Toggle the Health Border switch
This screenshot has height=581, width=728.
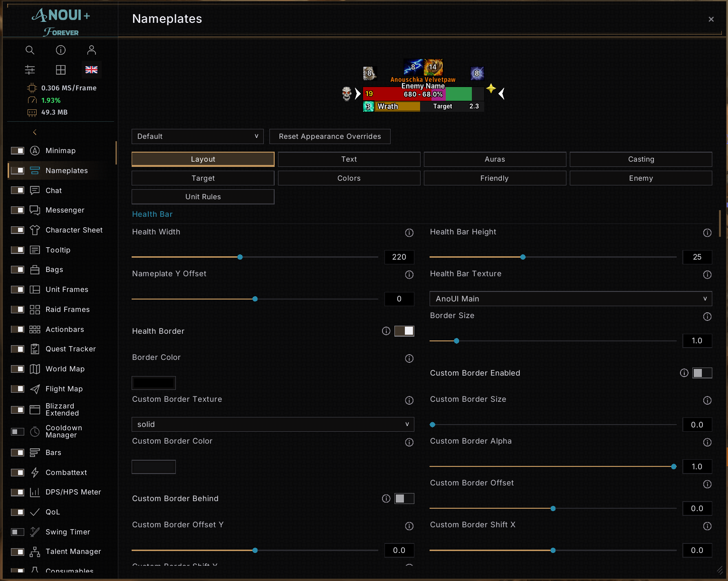(x=404, y=331)
